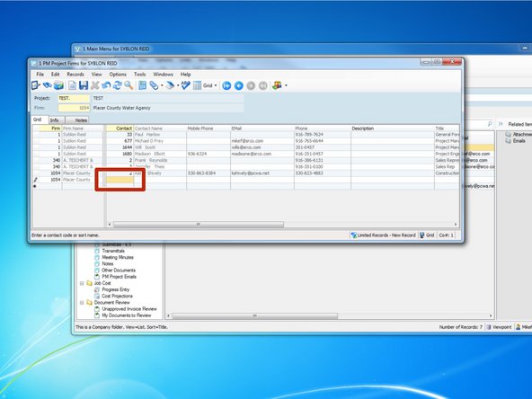Screen dimensions: 532x399
Task: Run spell check with ABC checkmark icon
Action: 185,85
